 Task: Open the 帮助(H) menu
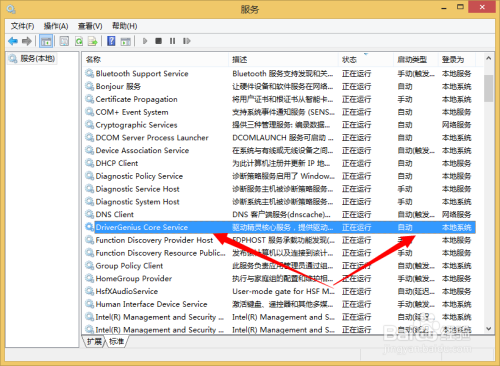(125, 26)
